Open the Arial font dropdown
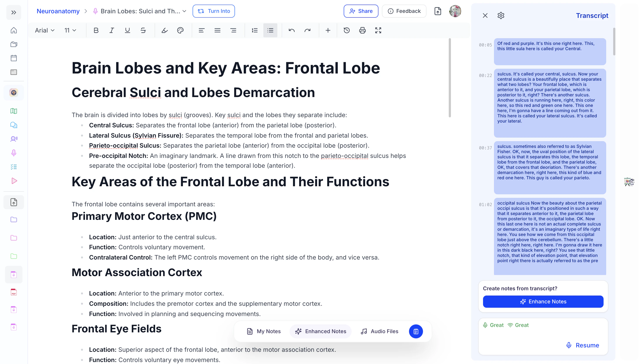642x364 pixels. click(45, 30)
